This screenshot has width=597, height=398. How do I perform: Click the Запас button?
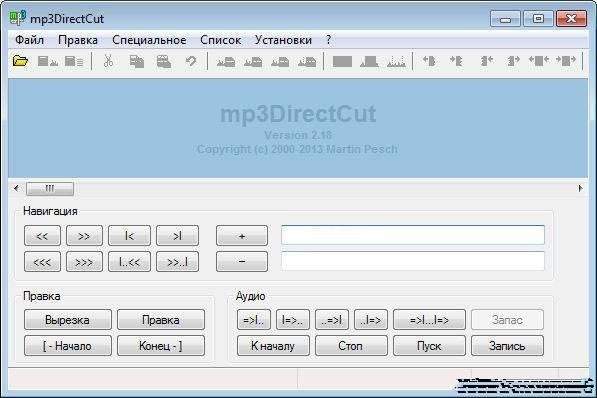508,320
